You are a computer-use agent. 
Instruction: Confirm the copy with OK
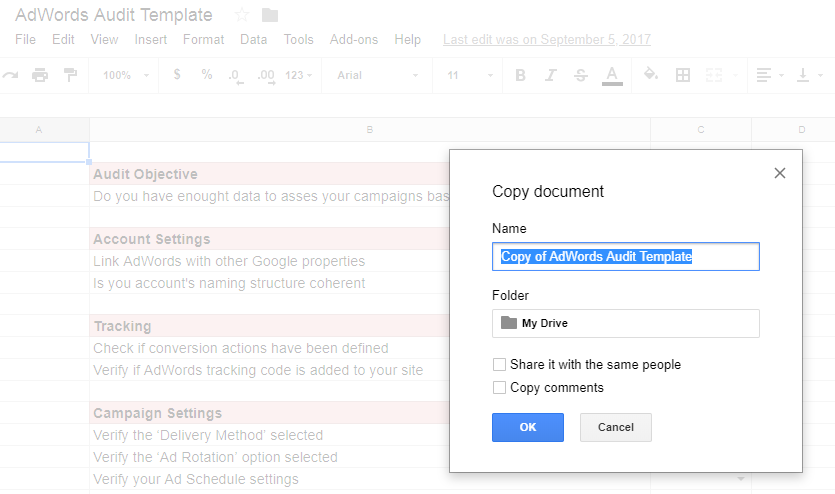528,427
